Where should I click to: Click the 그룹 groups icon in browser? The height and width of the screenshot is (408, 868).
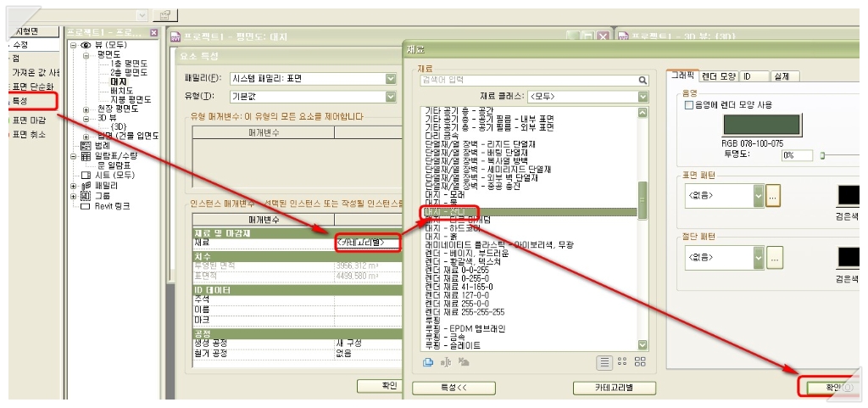(86, 195)
